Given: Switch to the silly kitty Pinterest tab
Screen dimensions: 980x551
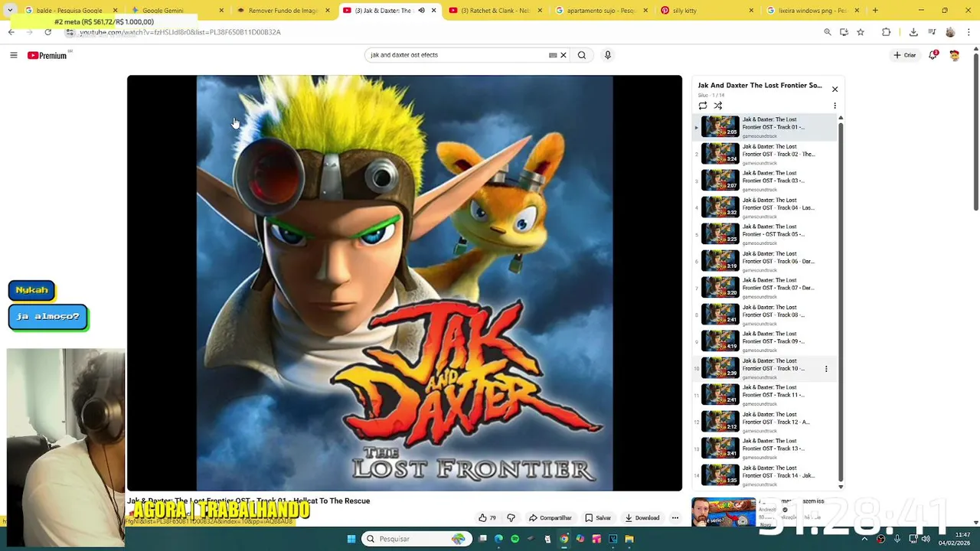Looking at the screenshot, I should coord(706,11).
